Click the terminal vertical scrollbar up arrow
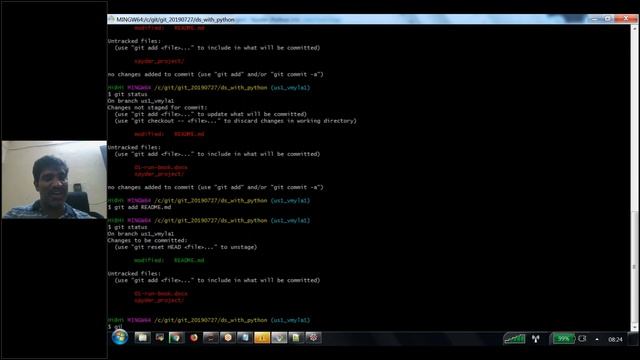Screen dimensions: 640x360 tap(634, 29)
